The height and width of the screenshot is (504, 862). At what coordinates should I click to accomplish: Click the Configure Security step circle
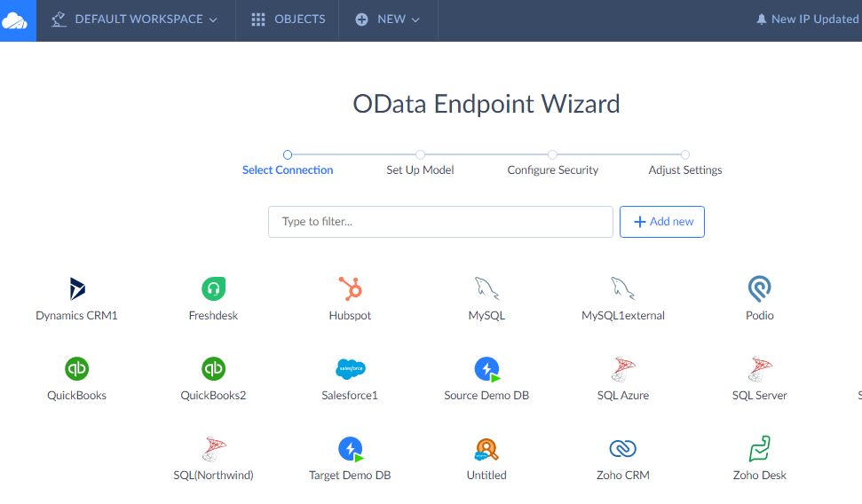552,155
